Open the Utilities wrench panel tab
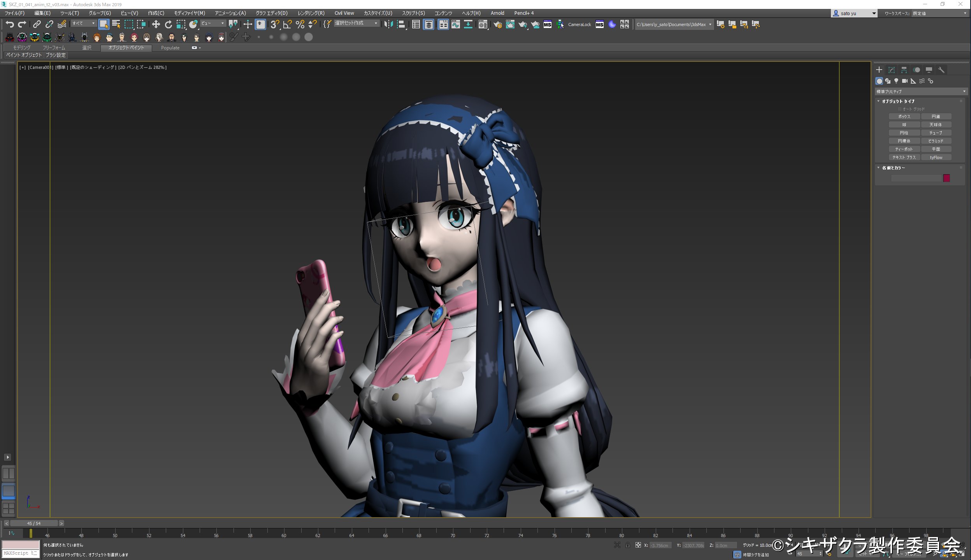 941,70
